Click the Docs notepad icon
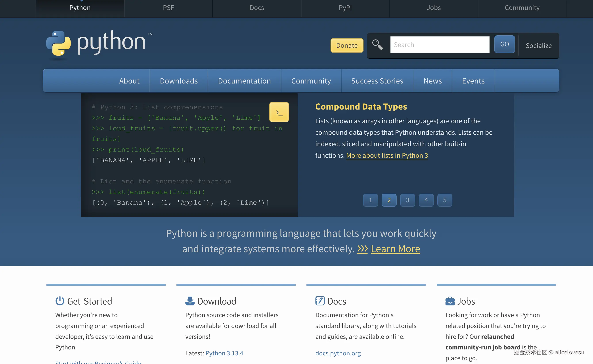The image size is (593, 364). [320, 301]
